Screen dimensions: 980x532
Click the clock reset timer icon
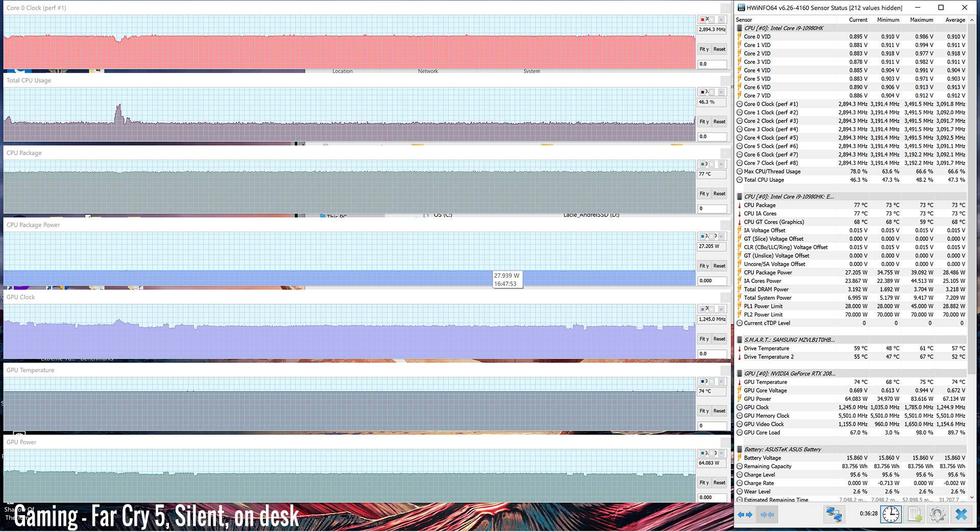pyautogui.click(x=891, y=515)
